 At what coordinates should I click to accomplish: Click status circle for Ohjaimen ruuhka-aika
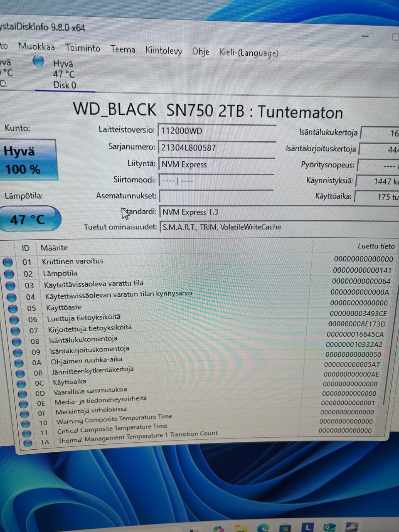point(19,363)
